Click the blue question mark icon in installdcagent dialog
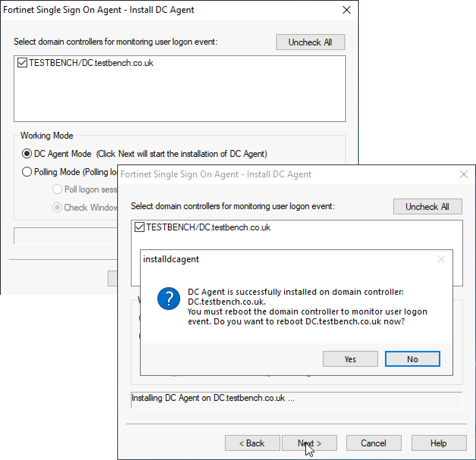 pyautogui.click(x=168, y=299)
